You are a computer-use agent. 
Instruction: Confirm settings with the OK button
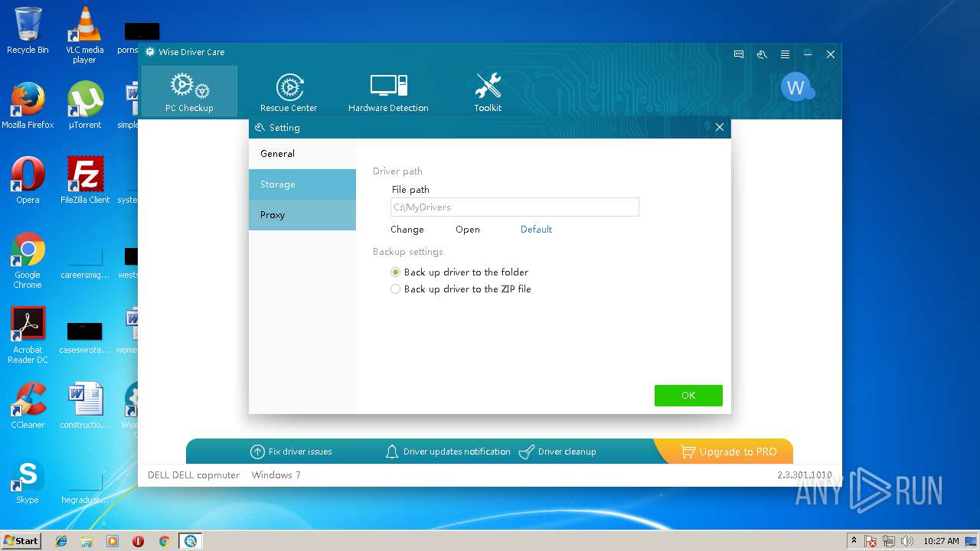(688, 396)
